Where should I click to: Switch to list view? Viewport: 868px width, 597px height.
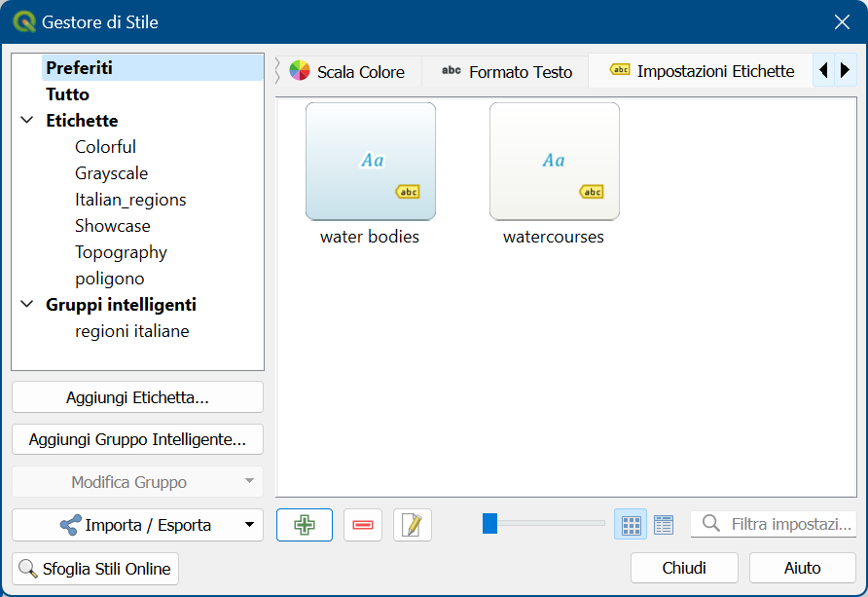664,525
